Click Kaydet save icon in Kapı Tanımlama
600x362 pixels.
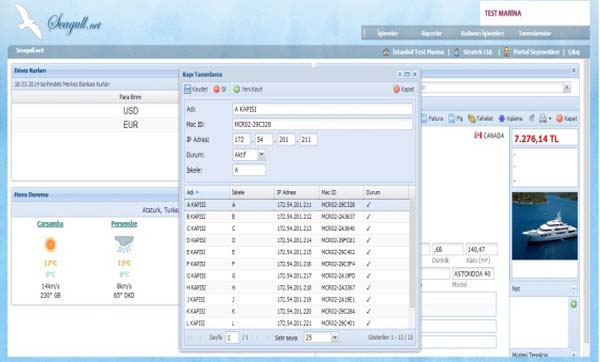(188, 89)
